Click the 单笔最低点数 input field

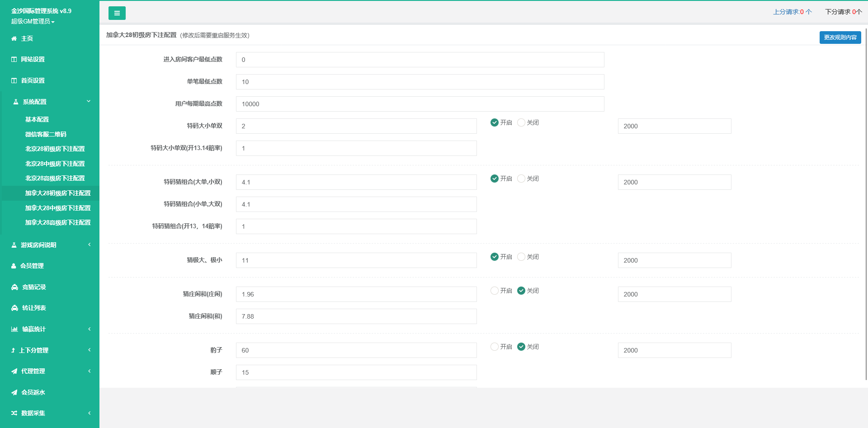click(x=420, y=82)
